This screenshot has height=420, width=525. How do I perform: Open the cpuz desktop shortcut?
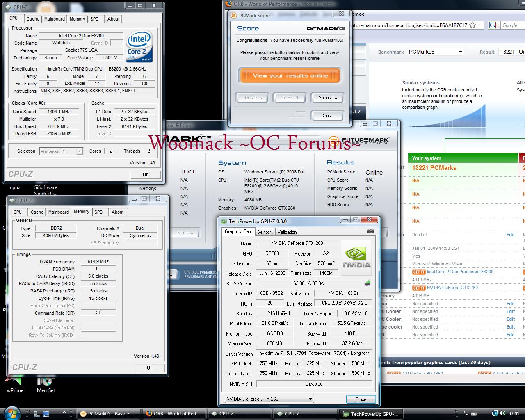[x=15, y=187]
